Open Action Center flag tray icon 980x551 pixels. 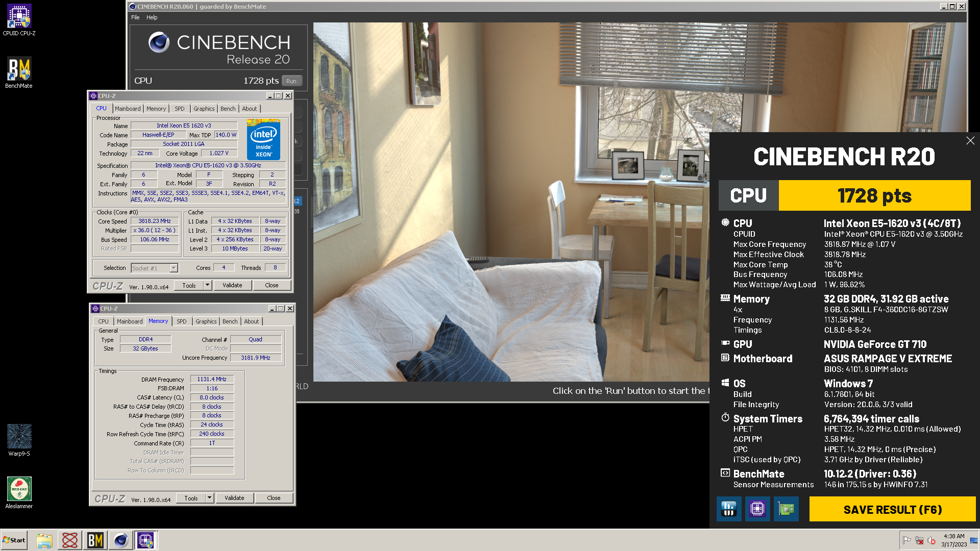[907, 540]
